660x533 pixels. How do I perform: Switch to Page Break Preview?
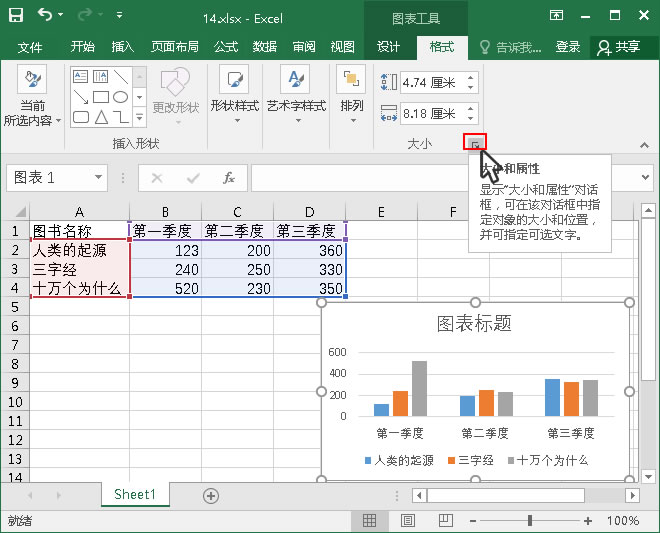click(446, 521)
